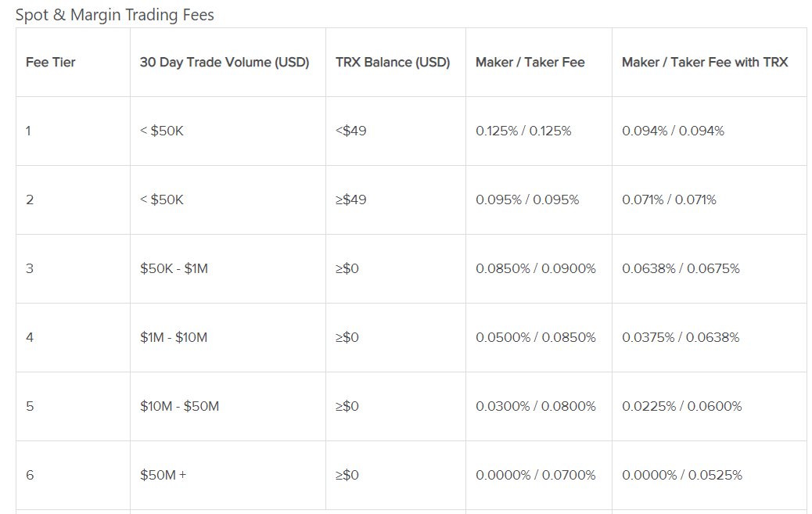Viewport: 812px width, 514px height.
Task: Click the 0.095% / 0.095% fee cell
Action: (x=527, y=199)
